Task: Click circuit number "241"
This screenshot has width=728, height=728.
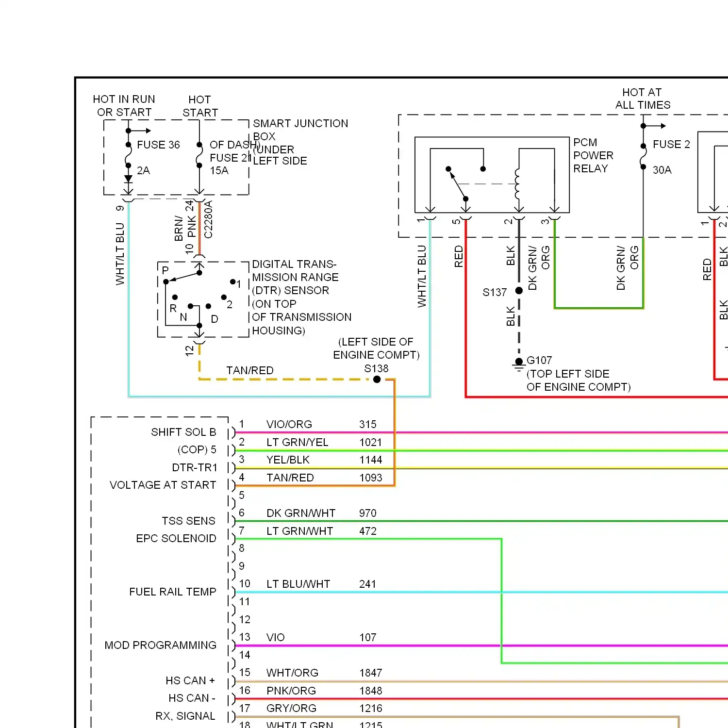Action: [x=368, y=584]
